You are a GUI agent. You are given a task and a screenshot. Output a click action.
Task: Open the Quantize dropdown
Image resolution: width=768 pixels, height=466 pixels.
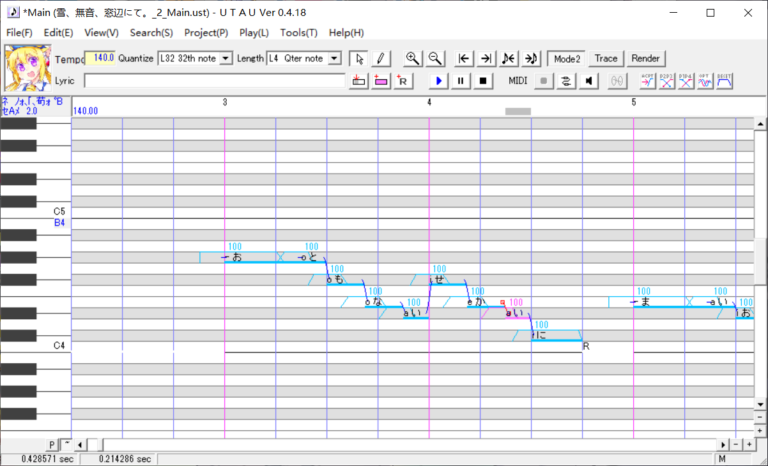225,59
